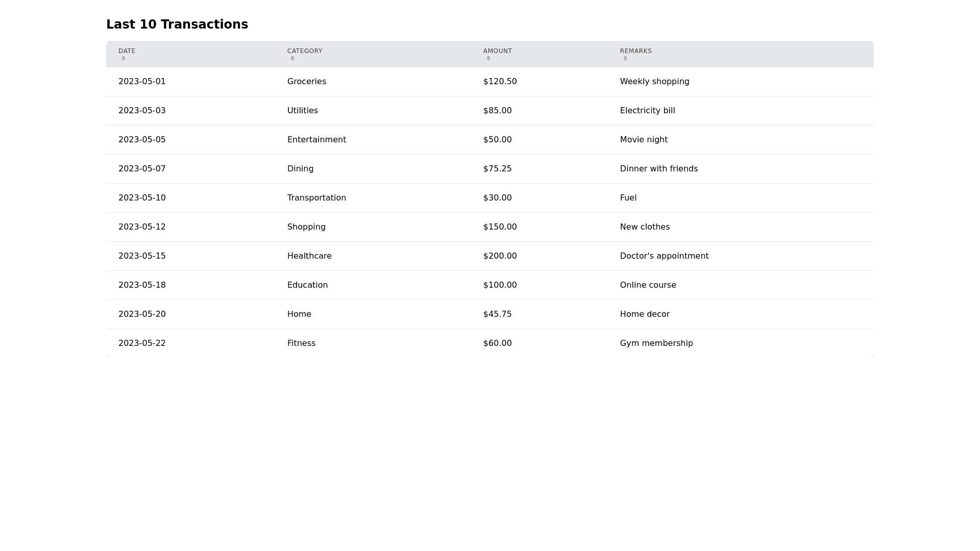Click the Remarks column sort icon

point(625,58)
